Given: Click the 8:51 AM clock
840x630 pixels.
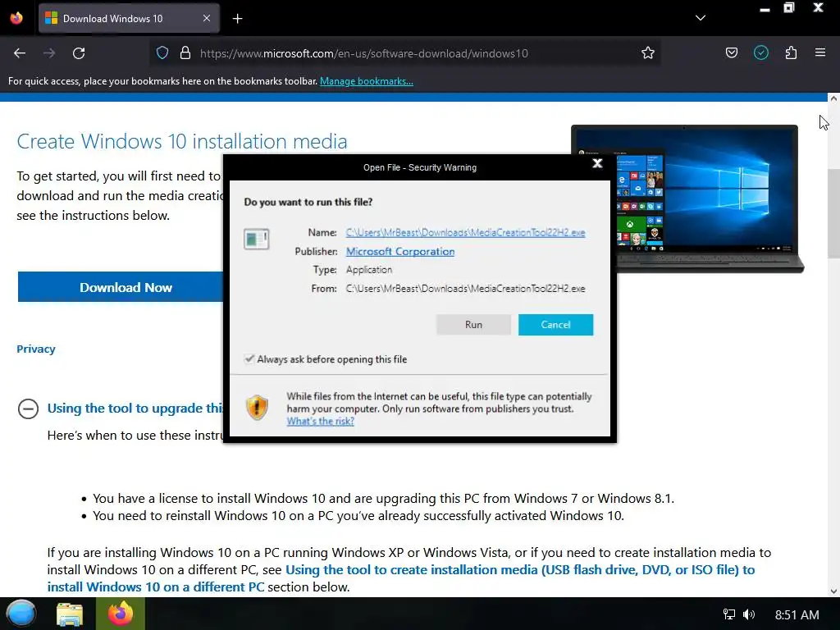Looking at the screenshot, I should 797,615.
